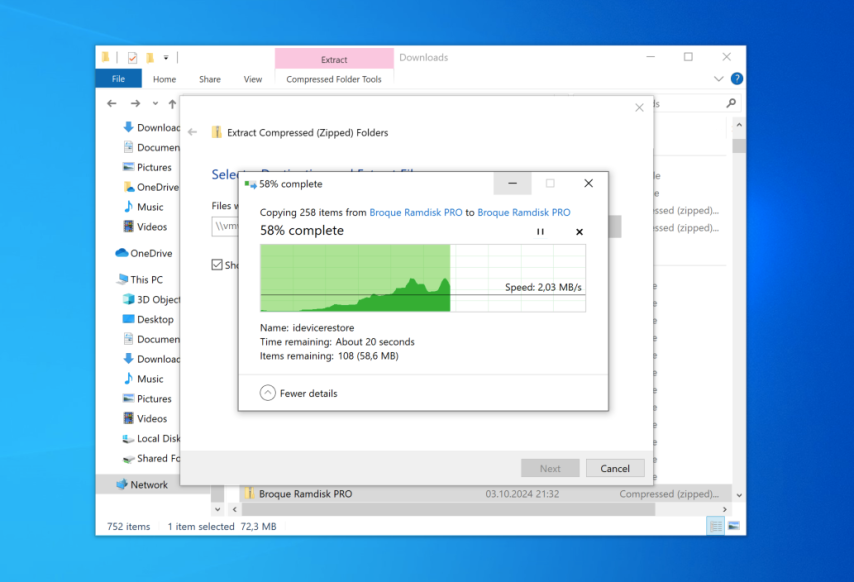Image resolution: width=854 pixels, height=582 pixels.
Task: Click the Next button in Extract wizard
Action: [x=550, y=469]
